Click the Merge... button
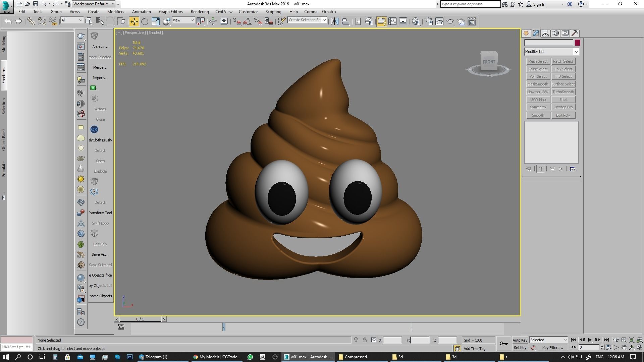Viewport: 644px width, 362px height. tap(100, 67)
